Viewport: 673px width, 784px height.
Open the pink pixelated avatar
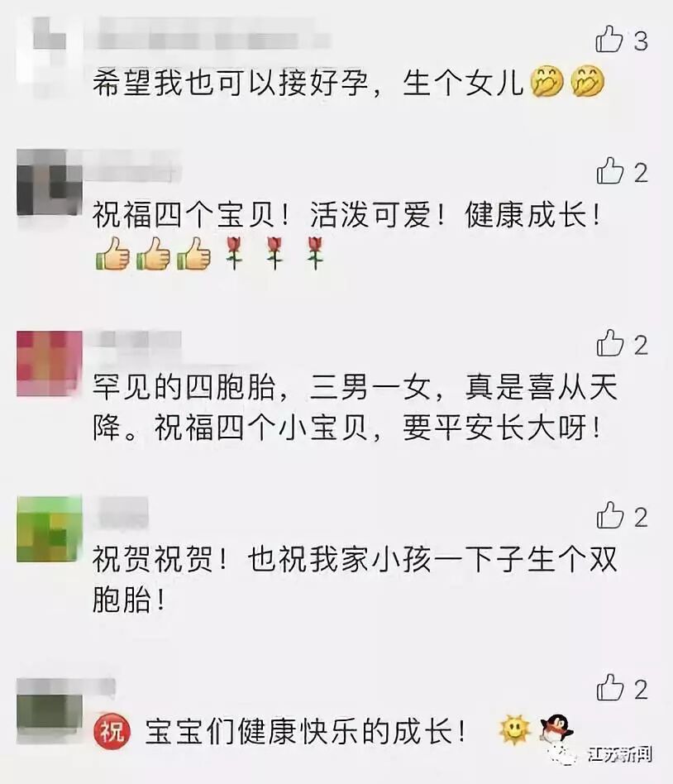point(49,364)
